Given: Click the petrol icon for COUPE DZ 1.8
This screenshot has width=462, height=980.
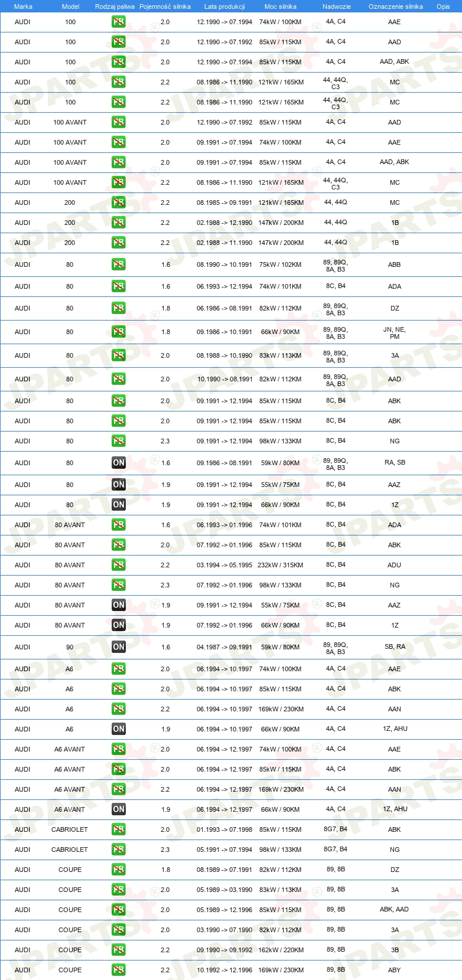Looking at the screenshot, I should (x=119, y=870).
